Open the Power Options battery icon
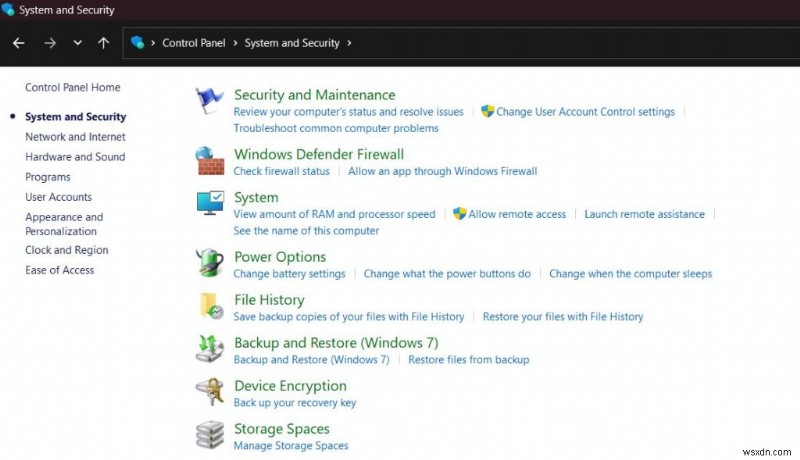Viewport: 800px width, 460px height. click(x=210, y=262)
